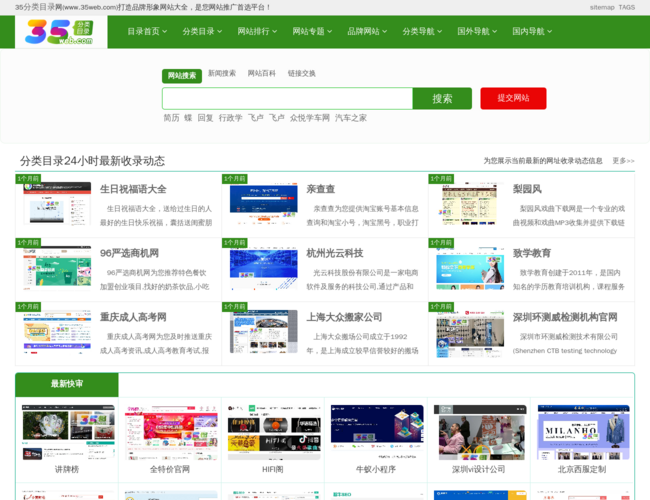Open the HIFI阁 thumbnail
The width and height of the screenshot is (650, 500).
274,432
